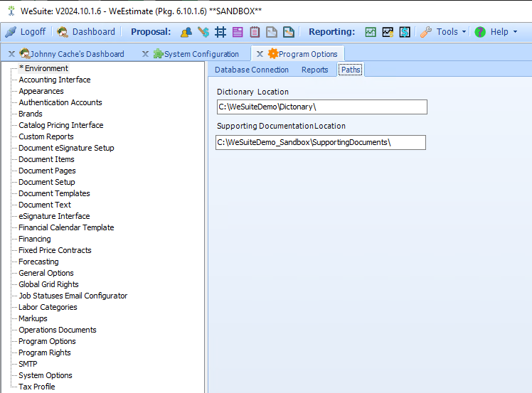This screenshot has height=393, width=532.
Task: Select Financing in the tree
Action: point(35,239)
